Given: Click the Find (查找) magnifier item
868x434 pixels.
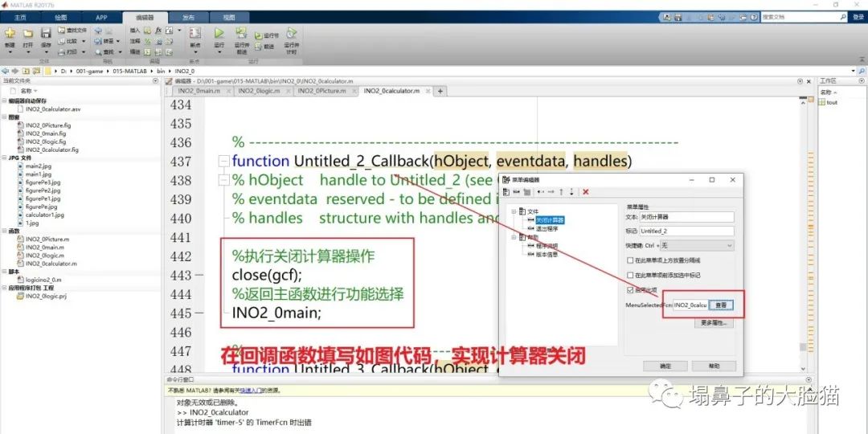Looking at the screenshot, I should [107, 51].
